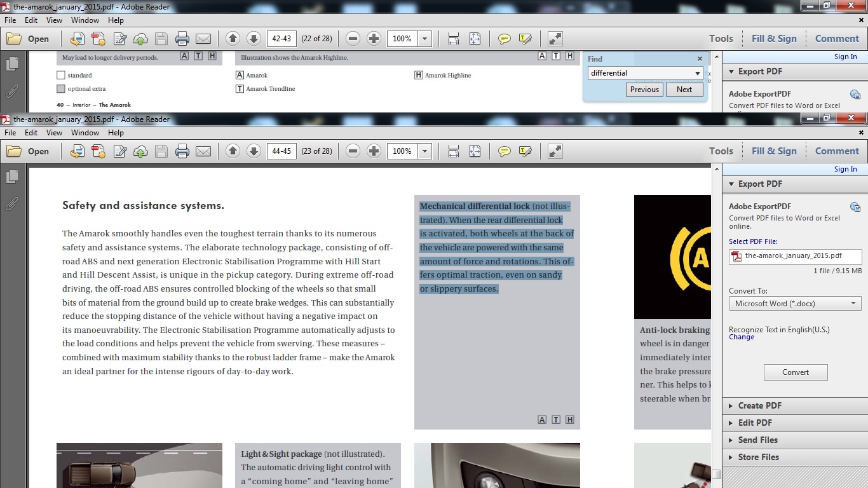Expand the Create PDF section
The width and height of the screenshot is (868, 488).
click(x=759, y=405)
